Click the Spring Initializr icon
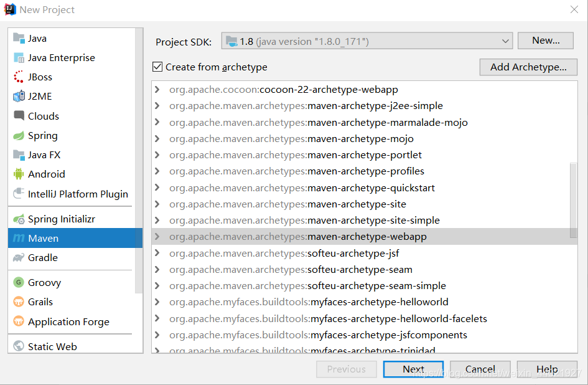The height and width of the screenshot is (385, 588). 19,219
